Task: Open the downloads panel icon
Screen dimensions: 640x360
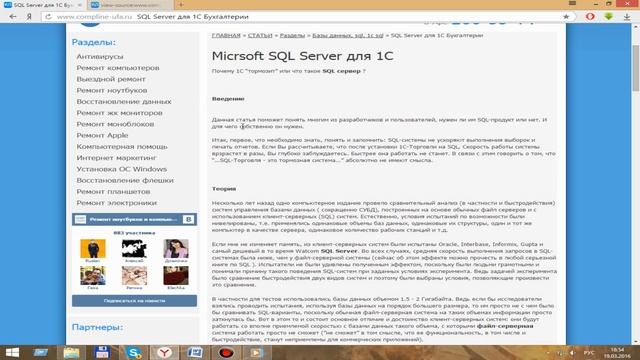Action: point(627,17)
